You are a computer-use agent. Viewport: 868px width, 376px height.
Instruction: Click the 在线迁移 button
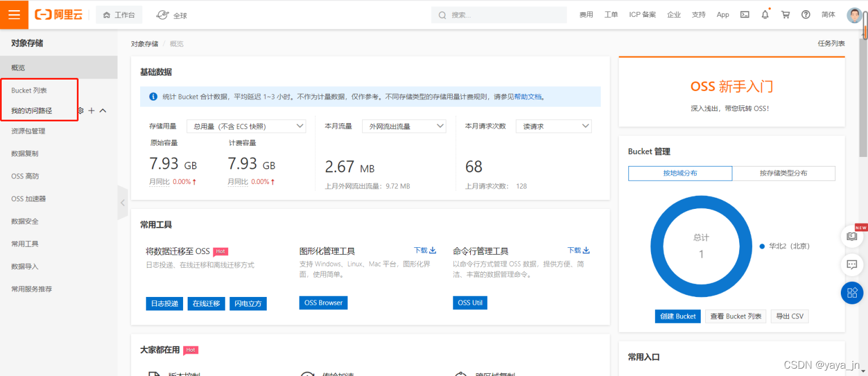[x=206, y=304]
